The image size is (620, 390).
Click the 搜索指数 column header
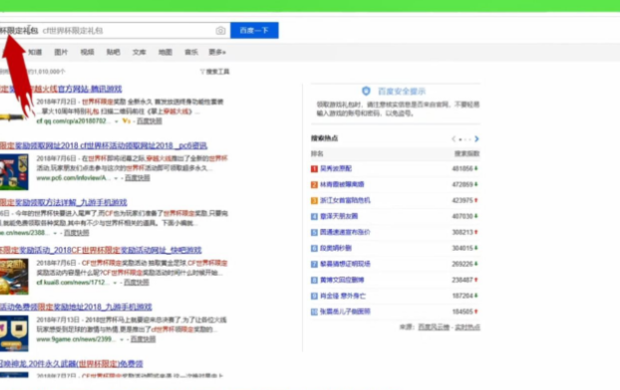(x=467, y=153)
